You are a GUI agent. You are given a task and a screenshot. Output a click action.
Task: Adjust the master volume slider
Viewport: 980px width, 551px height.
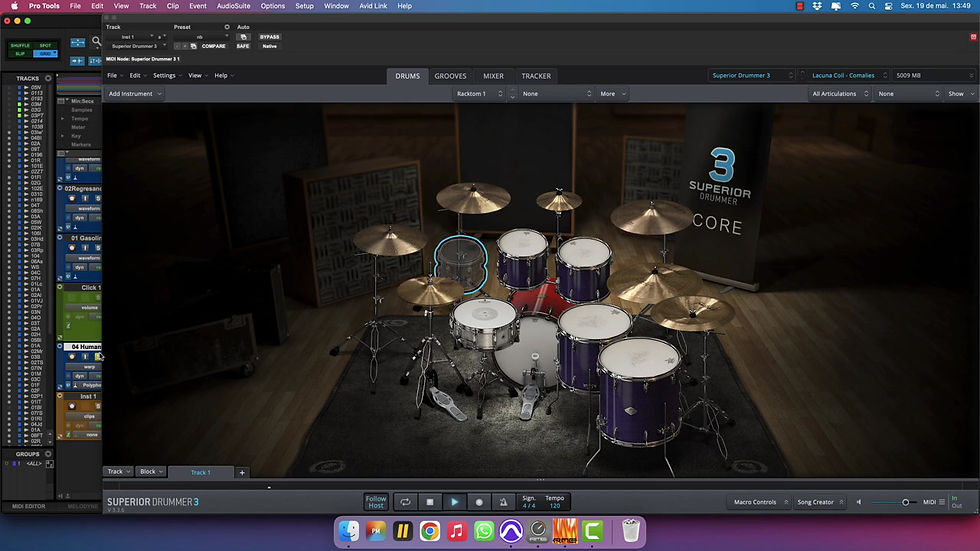(894, 502)
